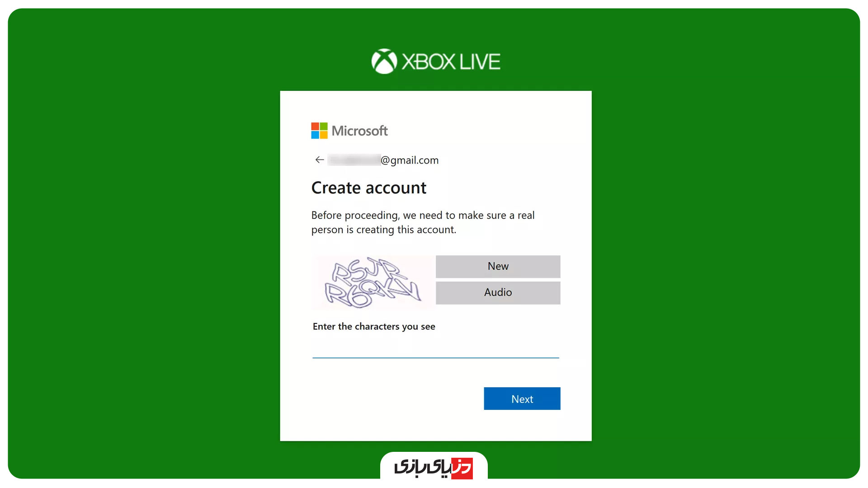Click the Xbox sphere logo icon
The width and height of the screenshot is (868, 488).
[x=384, y=61]
